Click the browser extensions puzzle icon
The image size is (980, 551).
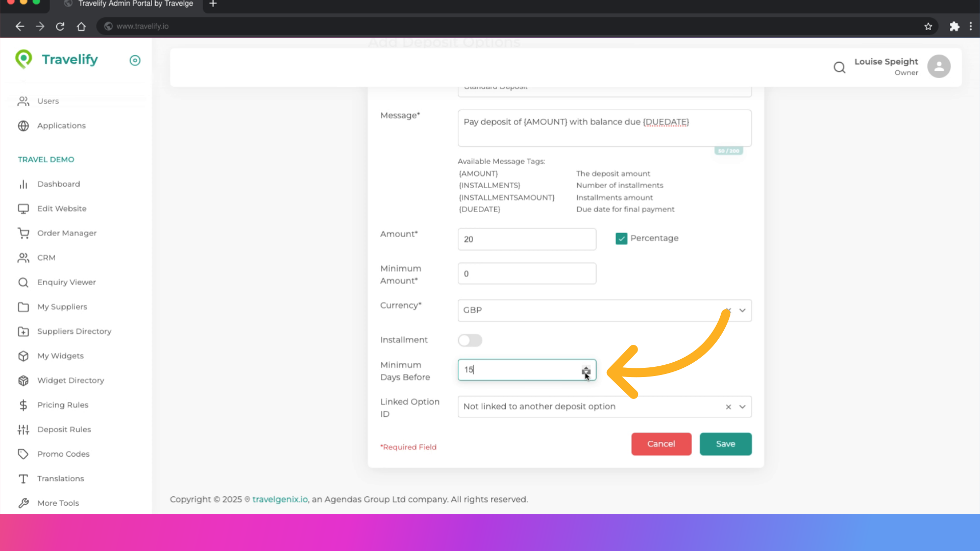click(x=954, y=27)
